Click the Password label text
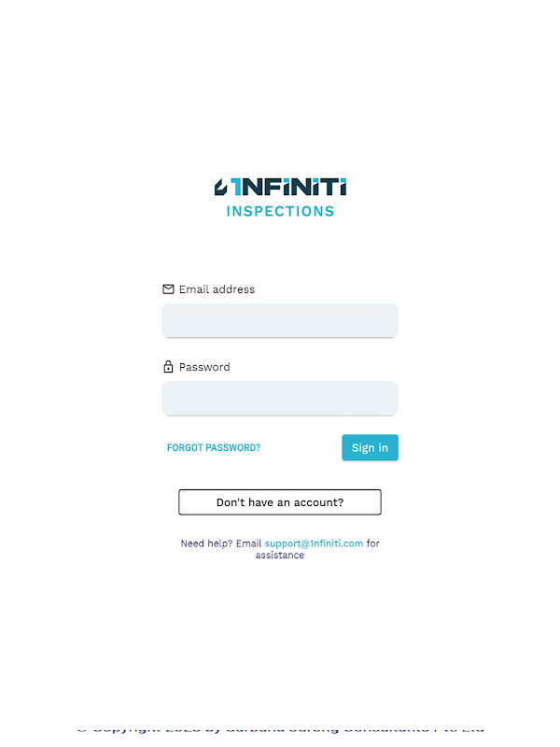560x747 pixels. 204,367
